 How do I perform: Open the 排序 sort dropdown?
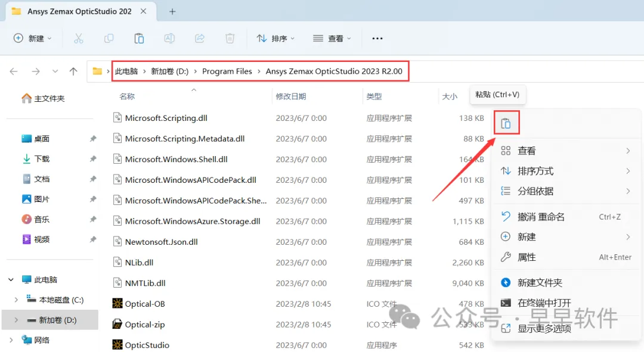point(275,39)
